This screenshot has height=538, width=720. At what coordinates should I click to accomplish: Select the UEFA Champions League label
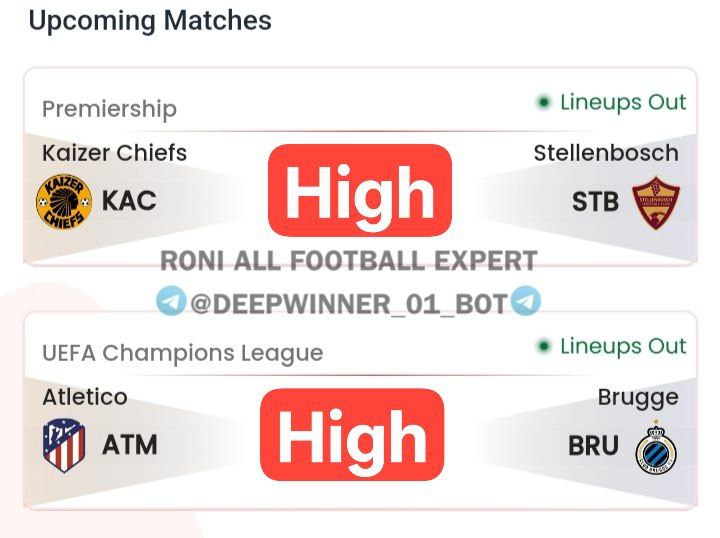(182, 353)
